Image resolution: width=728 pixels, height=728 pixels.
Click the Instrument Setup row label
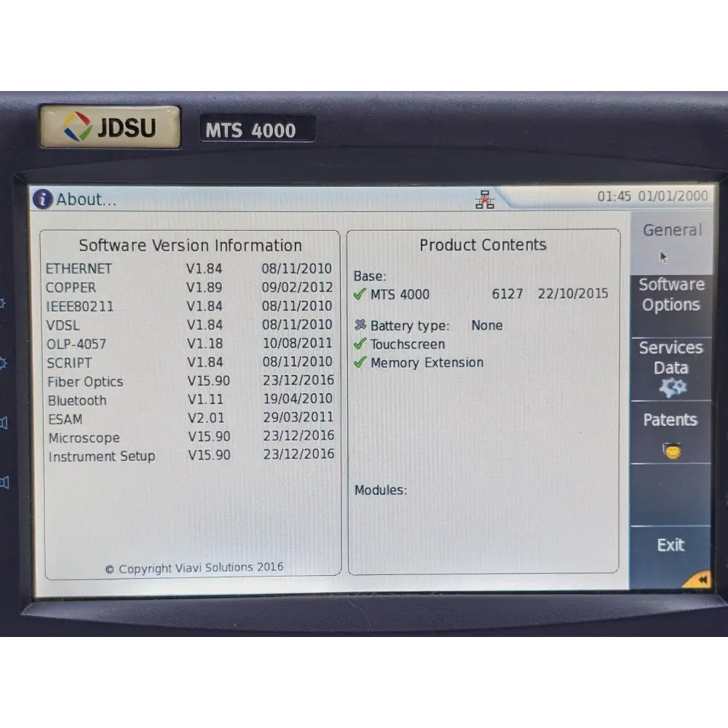click(102, 456)
